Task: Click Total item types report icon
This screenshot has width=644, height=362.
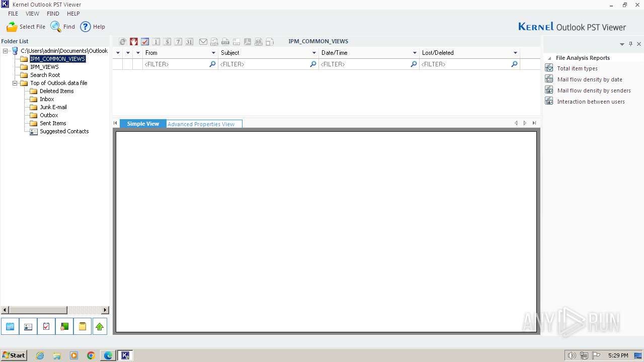Action: tap(549, 68)
